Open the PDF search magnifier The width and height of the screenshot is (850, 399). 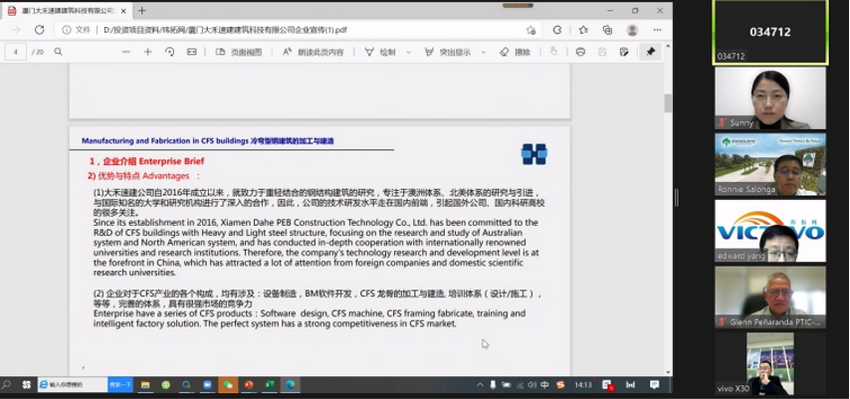click(58, 52)
